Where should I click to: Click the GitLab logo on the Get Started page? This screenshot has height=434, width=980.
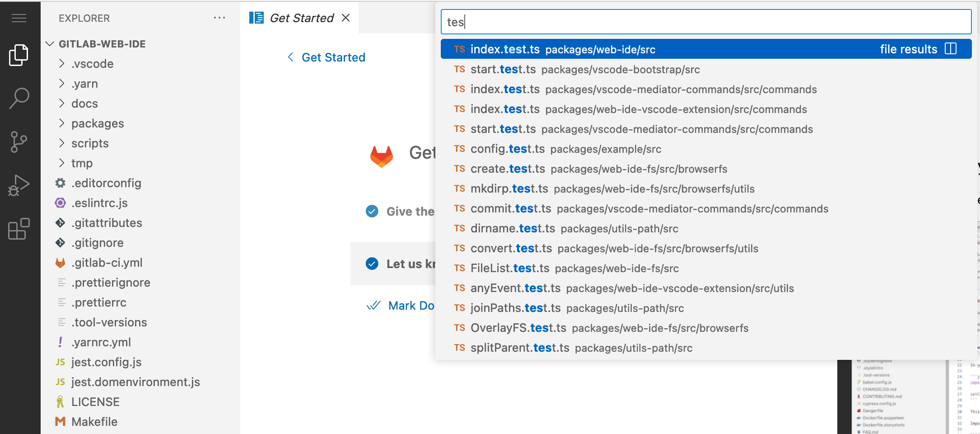[382, 156]
